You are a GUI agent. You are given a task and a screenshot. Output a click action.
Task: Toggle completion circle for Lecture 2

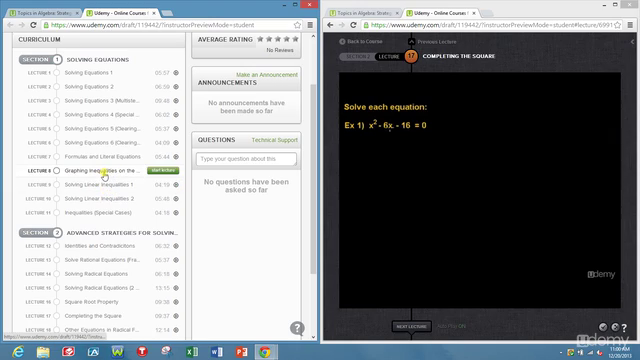[56, 87]
